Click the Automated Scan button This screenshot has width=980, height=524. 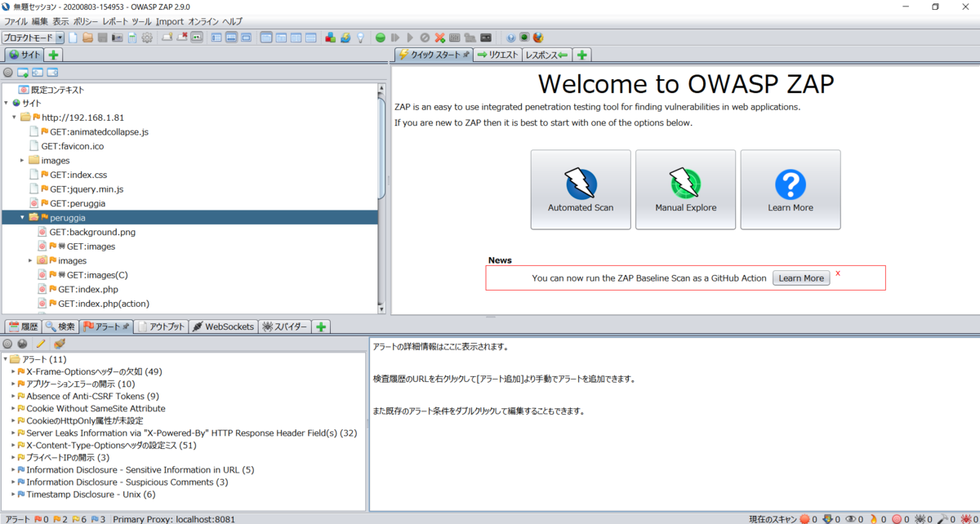581,189
